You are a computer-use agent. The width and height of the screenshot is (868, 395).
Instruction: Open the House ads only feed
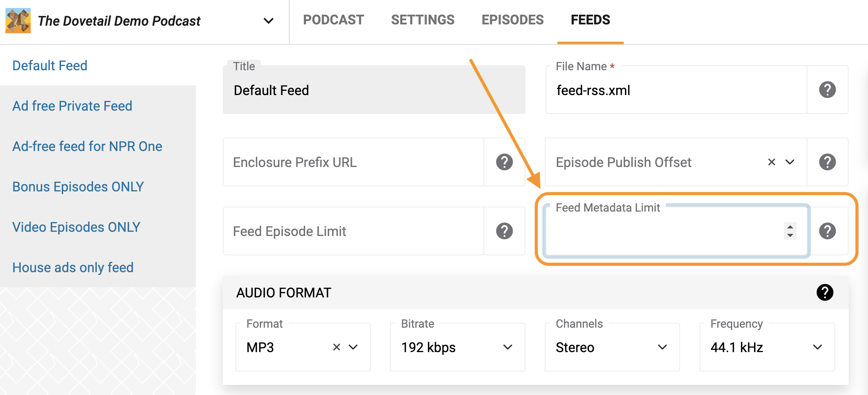click(x=73, y=268)
